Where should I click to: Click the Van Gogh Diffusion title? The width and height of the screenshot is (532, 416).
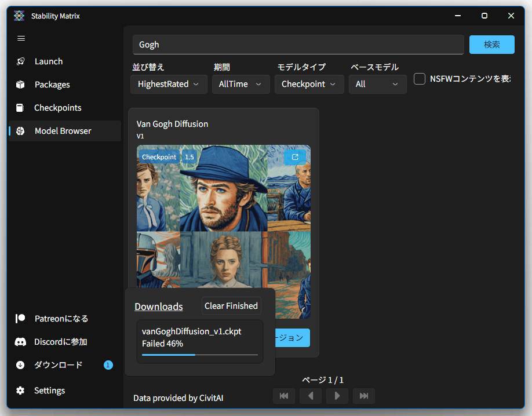(x=172, y=124)
